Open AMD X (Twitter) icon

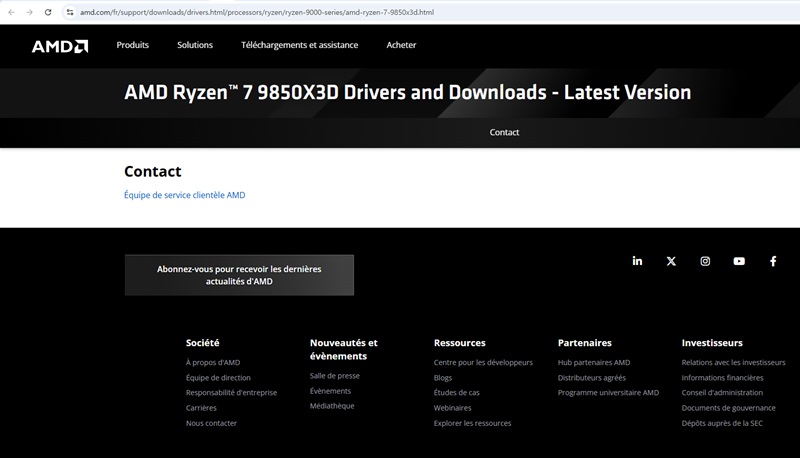(x=671, y=261)
